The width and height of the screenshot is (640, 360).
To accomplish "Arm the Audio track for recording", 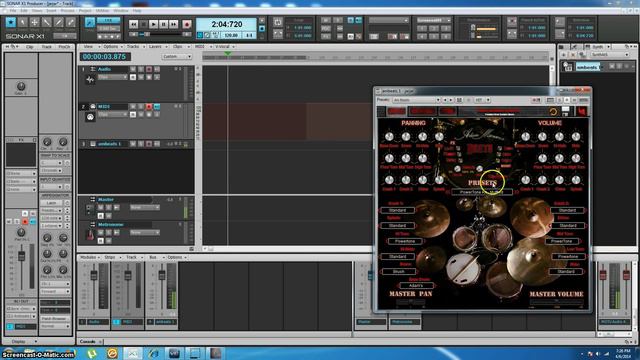I will tap(149, 69).
